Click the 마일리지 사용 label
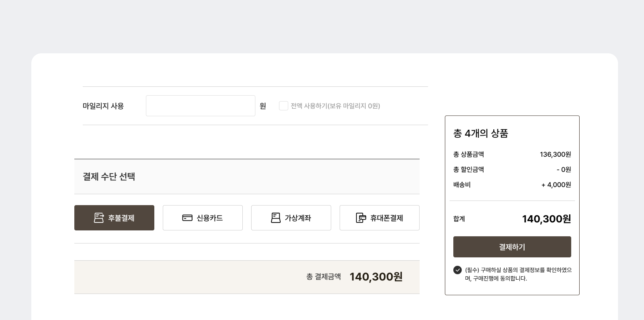The height and width of the screenshot is (320, 644). tap(103, 106)
